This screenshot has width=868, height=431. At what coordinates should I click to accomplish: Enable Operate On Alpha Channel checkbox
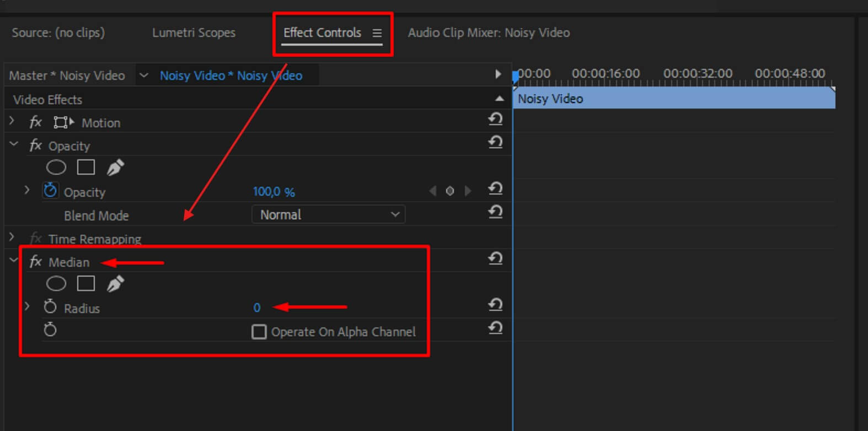(259, 332)
